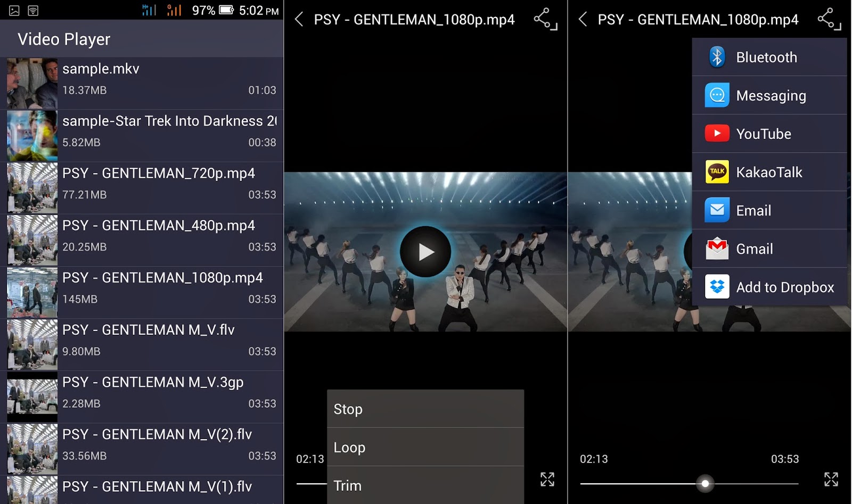Select PSY - GENTLEMAN M_V.flv in the list
The height and width of the screenshot is (504, 852).
[142, 344]
